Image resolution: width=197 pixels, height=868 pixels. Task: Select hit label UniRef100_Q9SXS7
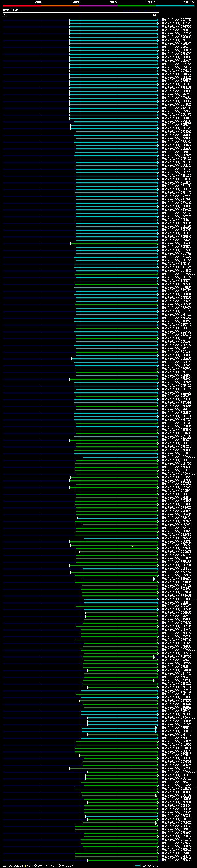[176, 484]
